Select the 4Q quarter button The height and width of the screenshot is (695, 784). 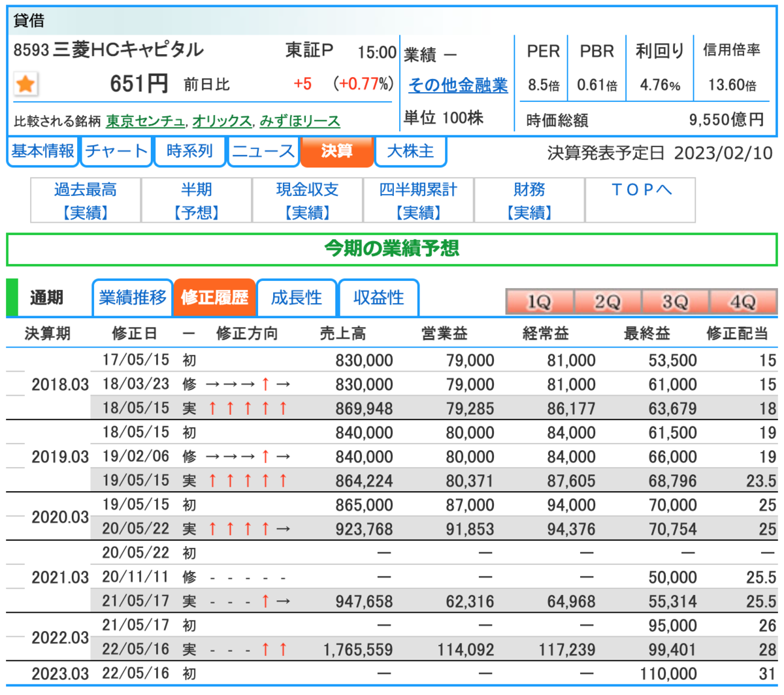pyautogui.click(x=743, y=302)
